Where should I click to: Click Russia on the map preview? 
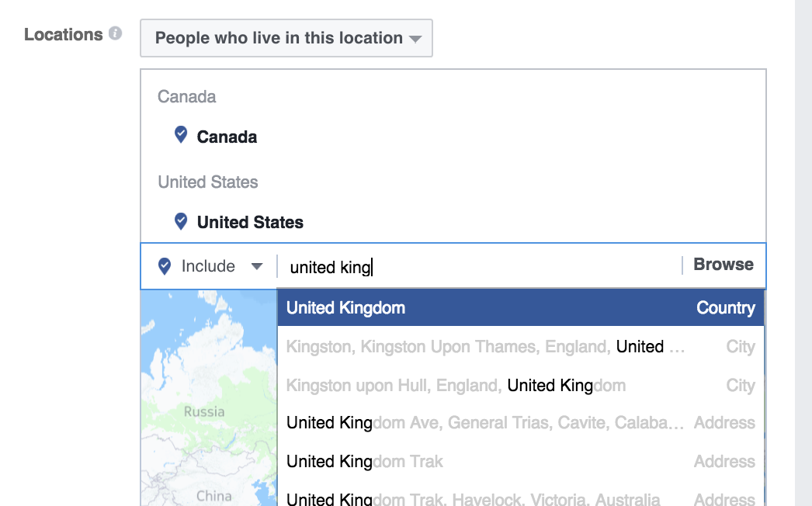pos(203,411)
